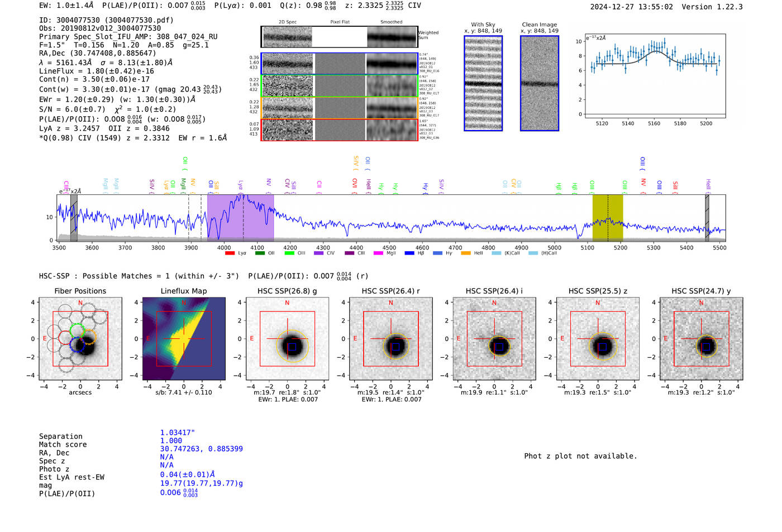782x532 pixels.
Task: Click the yellow highlighted band near 5160
Action: 608,218
